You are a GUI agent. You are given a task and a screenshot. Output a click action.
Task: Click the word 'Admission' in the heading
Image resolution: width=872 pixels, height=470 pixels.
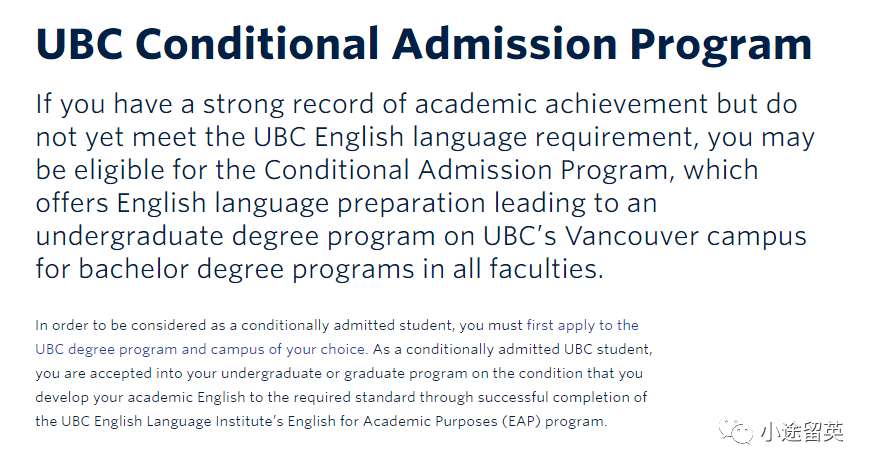coord(505,43)
